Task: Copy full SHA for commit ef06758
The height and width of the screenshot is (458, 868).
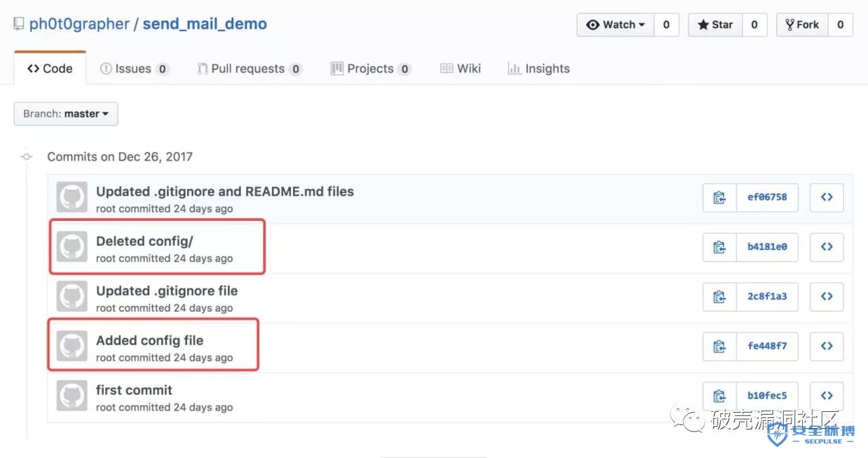Action: (719, 197)
